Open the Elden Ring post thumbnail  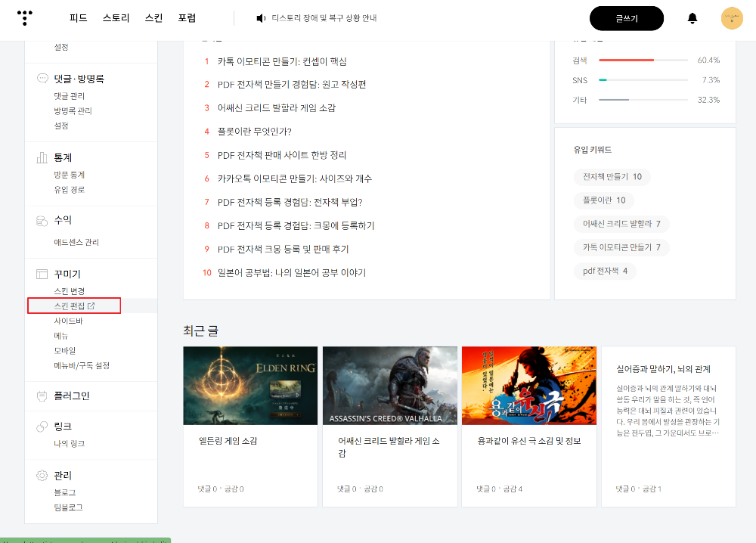[x=250, y=386]
